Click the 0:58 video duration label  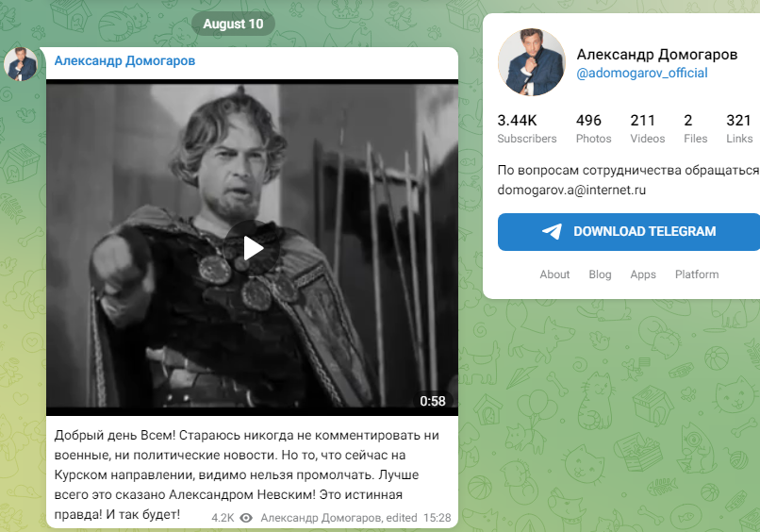433,401
